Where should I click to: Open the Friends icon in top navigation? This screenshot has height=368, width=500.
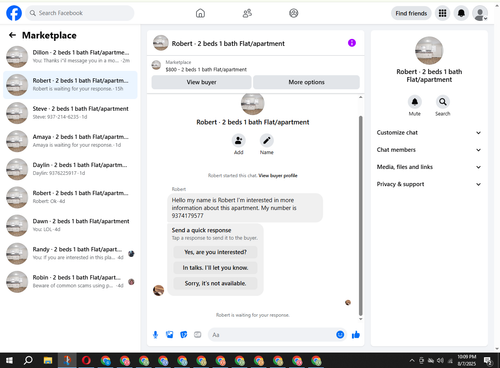(x=247, y=13)
